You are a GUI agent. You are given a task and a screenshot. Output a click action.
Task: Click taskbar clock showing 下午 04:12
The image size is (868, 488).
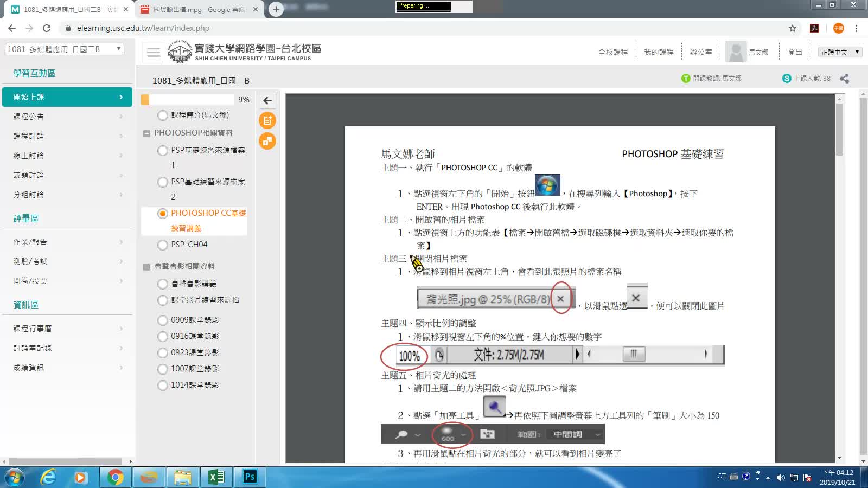[x=838, y=477]
